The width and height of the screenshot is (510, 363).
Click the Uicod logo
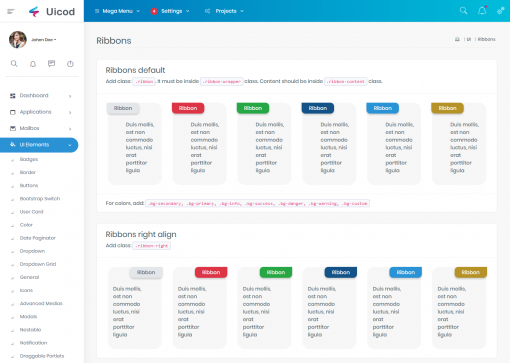pos(52,11)
